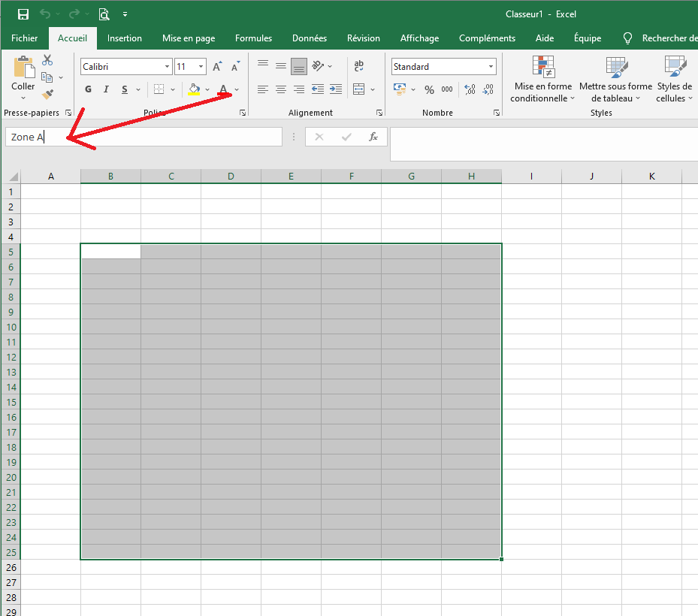Add a decimal place
This screenshot has height=616, width=698.
tap(470, 89)
